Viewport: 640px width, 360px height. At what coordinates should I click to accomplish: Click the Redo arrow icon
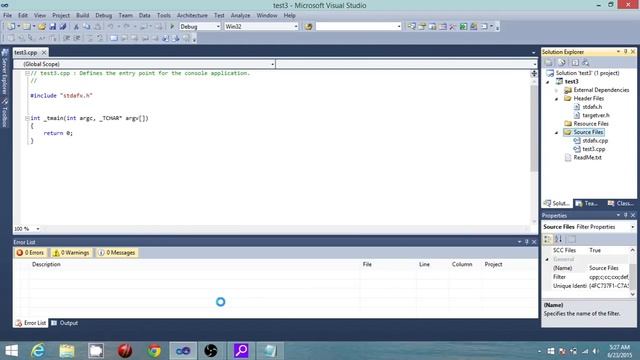127,27
